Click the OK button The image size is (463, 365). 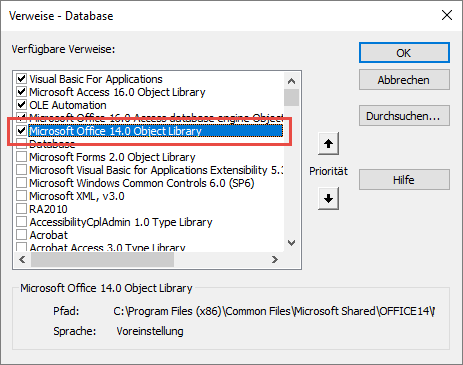[404, 53]
